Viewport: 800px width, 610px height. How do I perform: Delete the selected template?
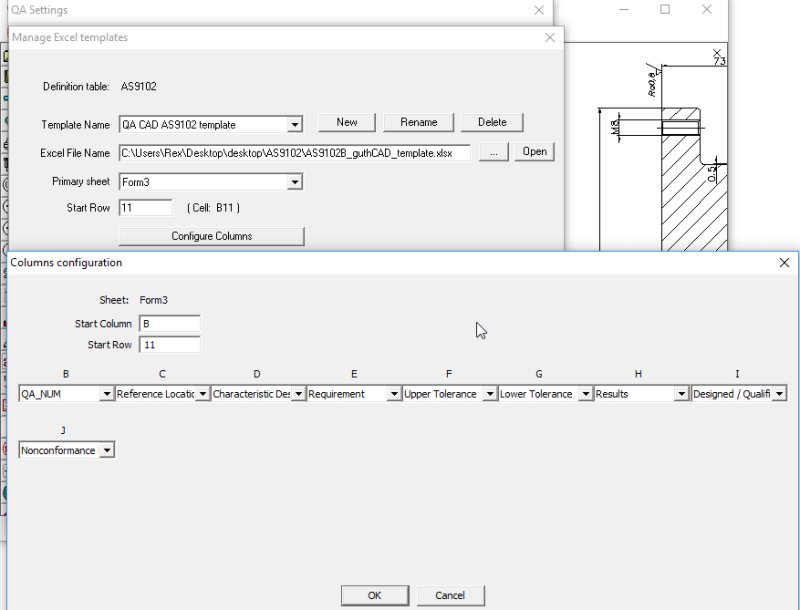pyautogui.click(x=491, y=122)
